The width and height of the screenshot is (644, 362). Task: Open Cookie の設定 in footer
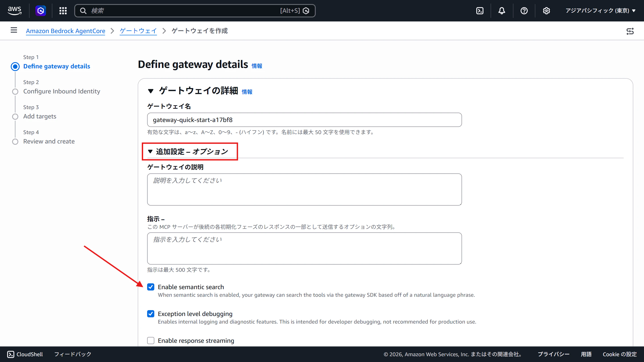click(619, 354)
